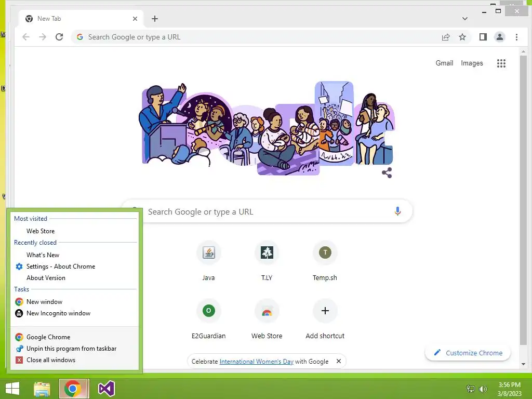
Task: Close the New Tab tab
Action: pyautogui.click(x=135, y=19)
